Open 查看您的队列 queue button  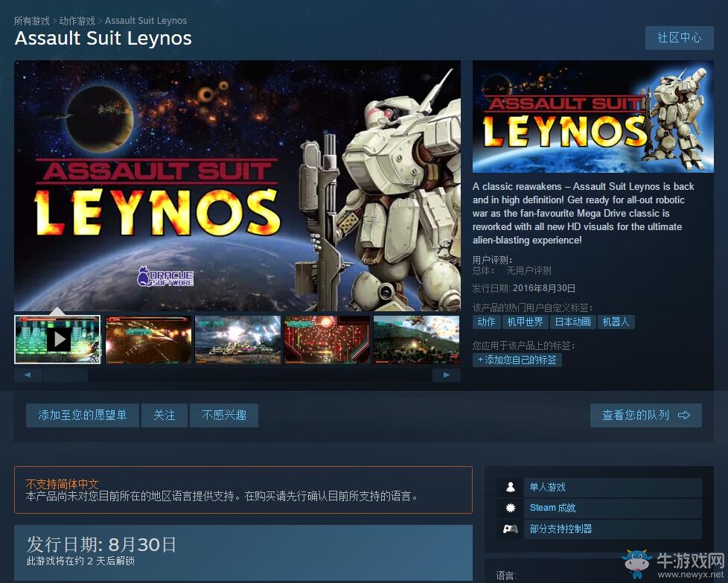(646, 415)
